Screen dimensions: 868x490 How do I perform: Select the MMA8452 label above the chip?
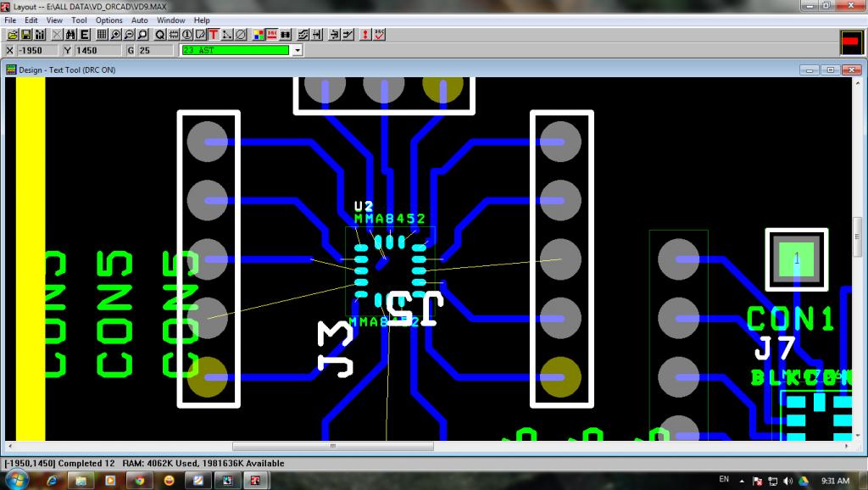[x=390, y=219]
